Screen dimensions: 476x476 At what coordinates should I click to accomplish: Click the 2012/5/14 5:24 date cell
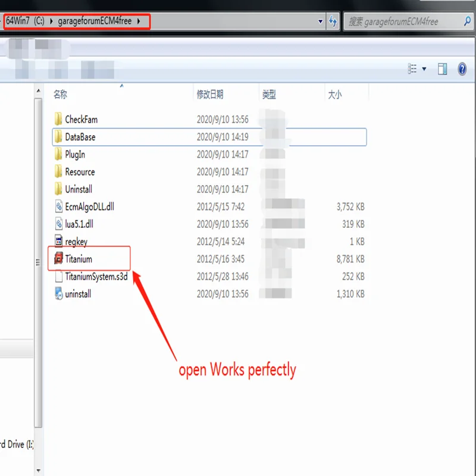click(x=220, y=242)
